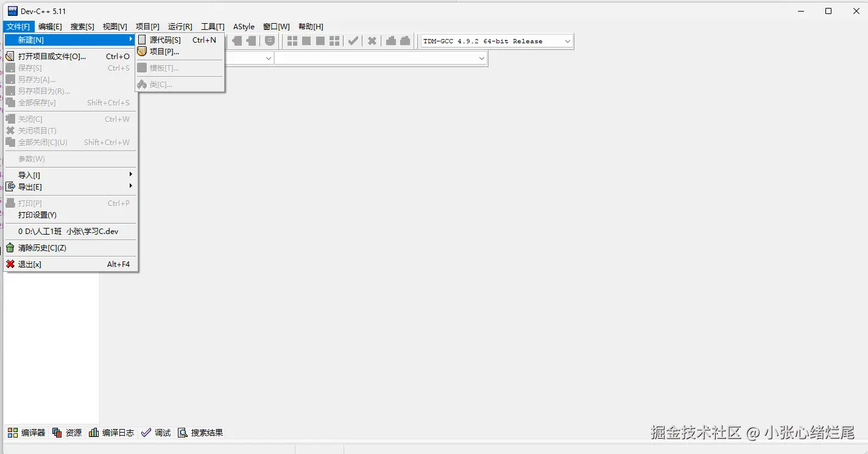
Task: Click the 编译日志 bar chart icon
Action: pyautogui.click(x=94, y=433)
